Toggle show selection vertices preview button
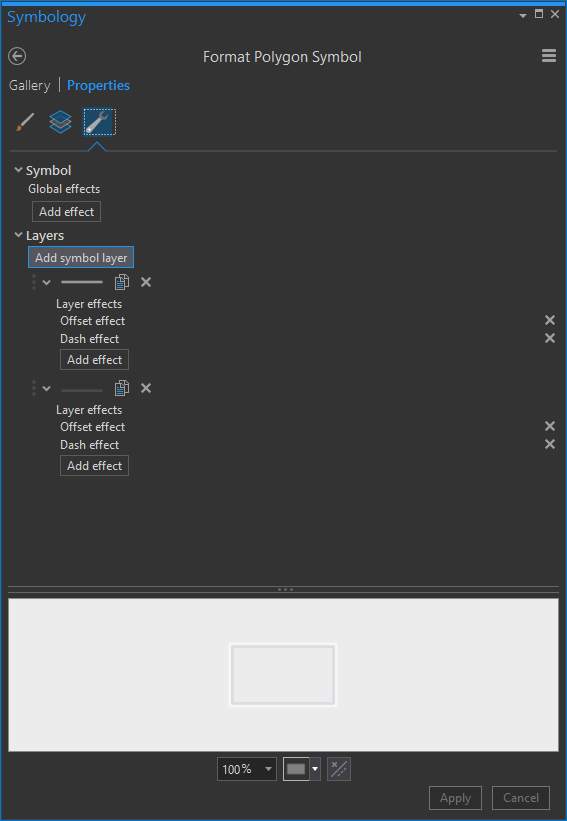This screenshot has height=821, width=567. point(339,769)
